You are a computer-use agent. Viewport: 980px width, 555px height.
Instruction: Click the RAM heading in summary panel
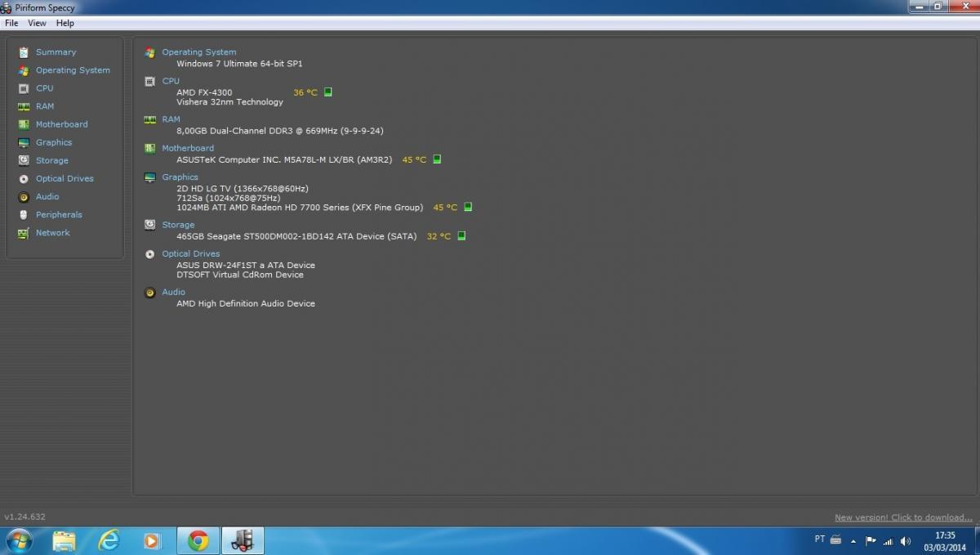(171, 119)
